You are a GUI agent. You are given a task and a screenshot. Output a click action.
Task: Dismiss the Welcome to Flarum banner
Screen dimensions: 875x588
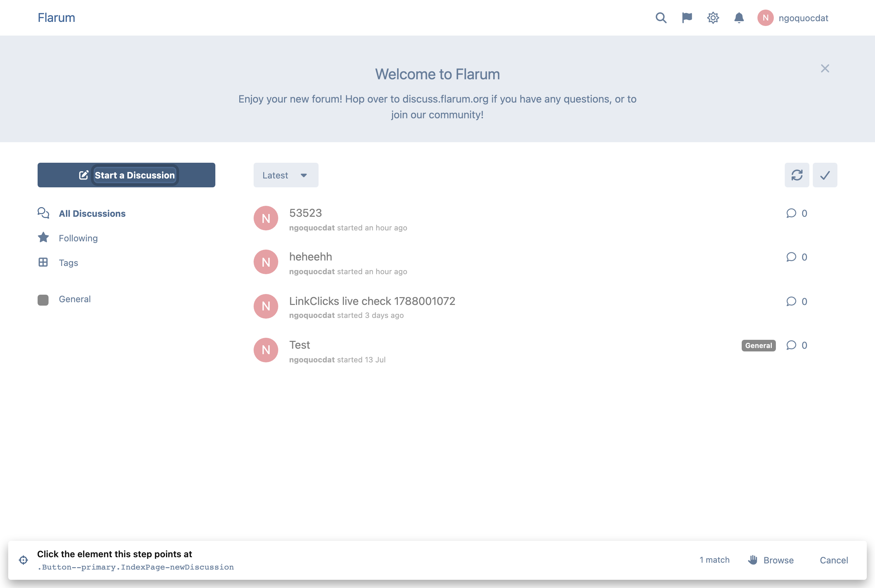click(825, 68)
